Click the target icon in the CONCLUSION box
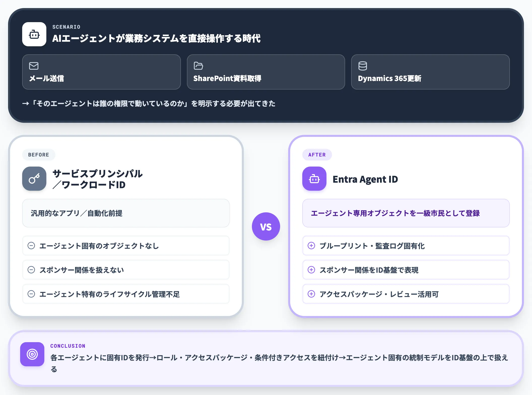The image size is (532, 395). tap(32, 354)
